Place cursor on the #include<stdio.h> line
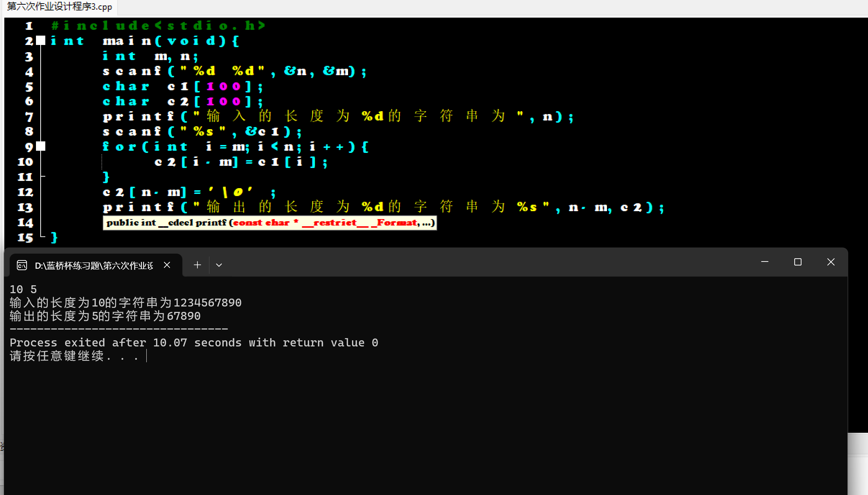 coord(158,26)
